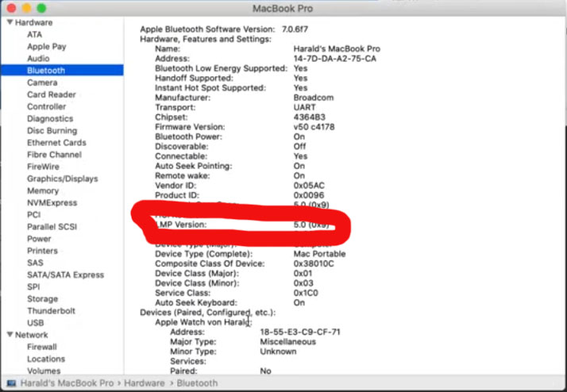Select PCI in the sidebar
Viewport: 567px width, 392px height.
(x=34, y=214)
